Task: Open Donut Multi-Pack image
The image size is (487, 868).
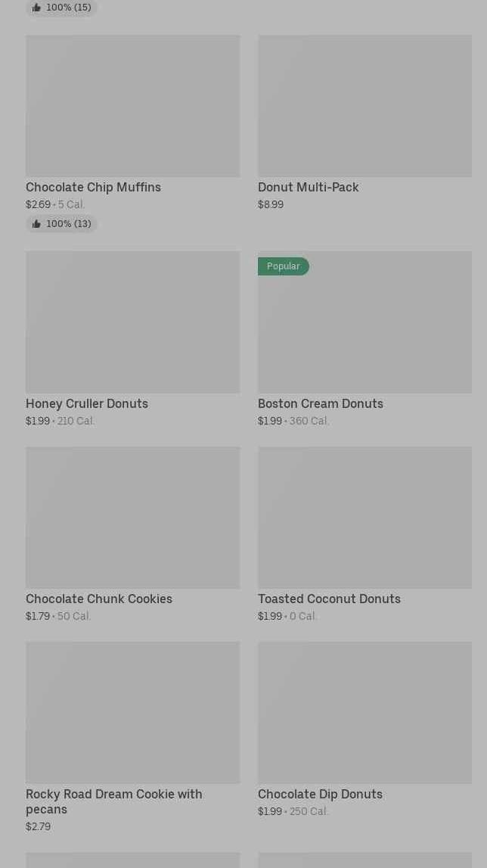Action: point(364,106)
